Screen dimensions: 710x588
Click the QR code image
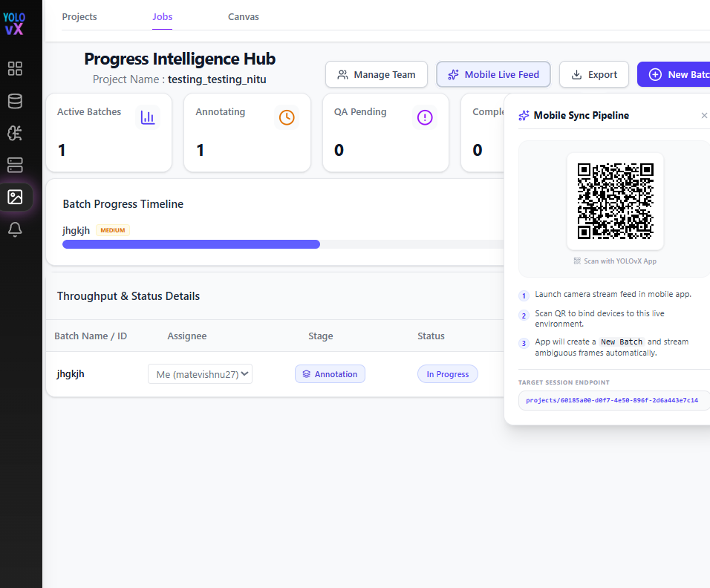[616, 201]
